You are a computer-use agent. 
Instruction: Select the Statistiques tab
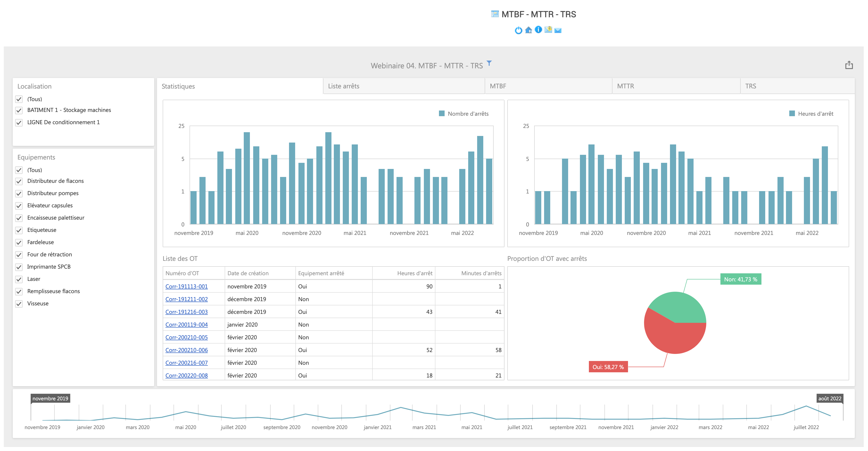[240, 86]
